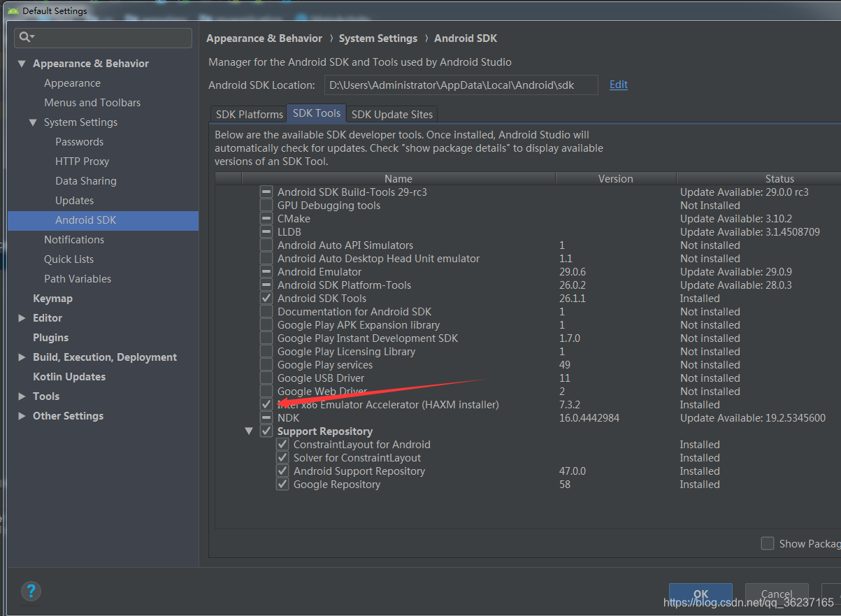This screenshot has height=616, width=841.
Task: Toggle the LLDB checkbox
Action: click(x=266, y=231)
